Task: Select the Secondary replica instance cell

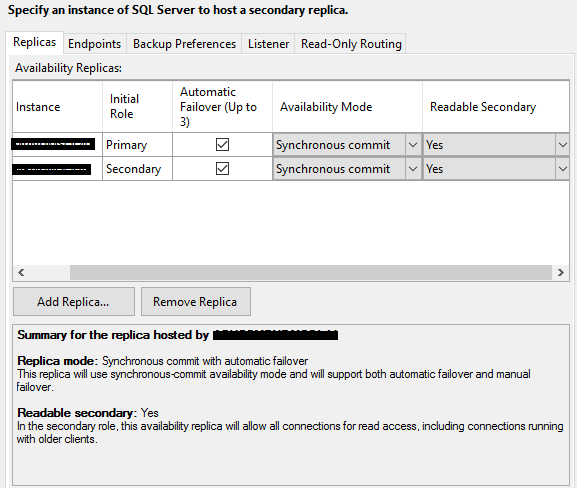Action: pyautogui.click(x=57, y=169)
